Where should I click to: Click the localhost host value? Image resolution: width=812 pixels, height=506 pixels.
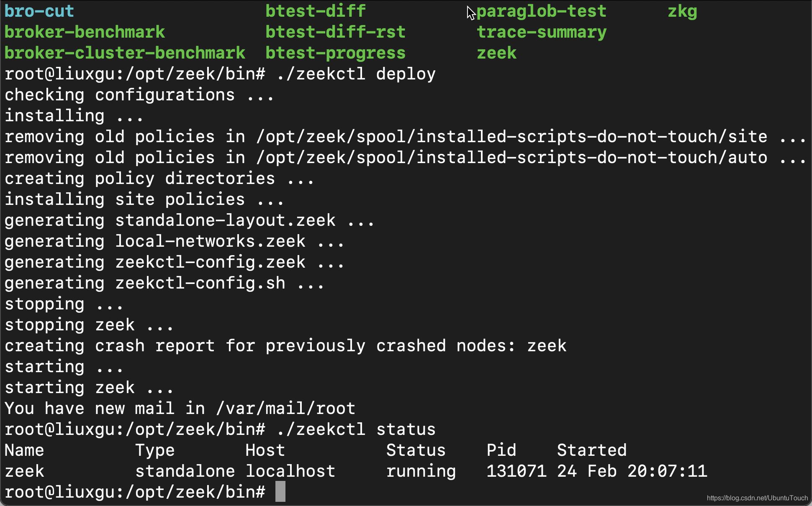(x=290, y=471)
